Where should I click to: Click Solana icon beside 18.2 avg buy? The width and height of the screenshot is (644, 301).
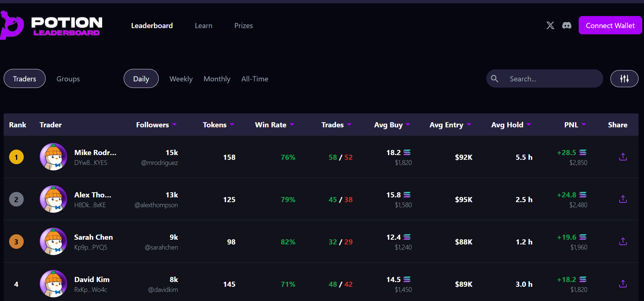(407, 153)
